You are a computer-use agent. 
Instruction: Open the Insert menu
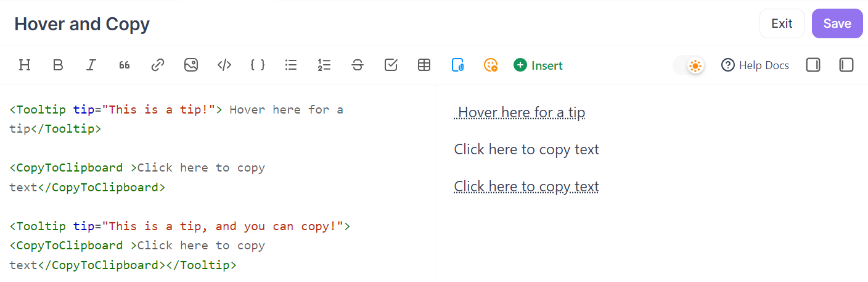pyautogui.click(x=538, y=65)
